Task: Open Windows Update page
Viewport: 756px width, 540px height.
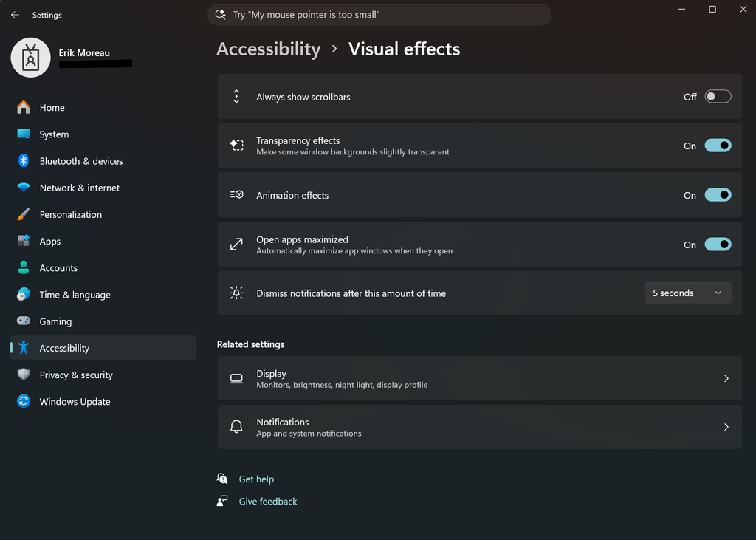Action: [x=103, y=402]
